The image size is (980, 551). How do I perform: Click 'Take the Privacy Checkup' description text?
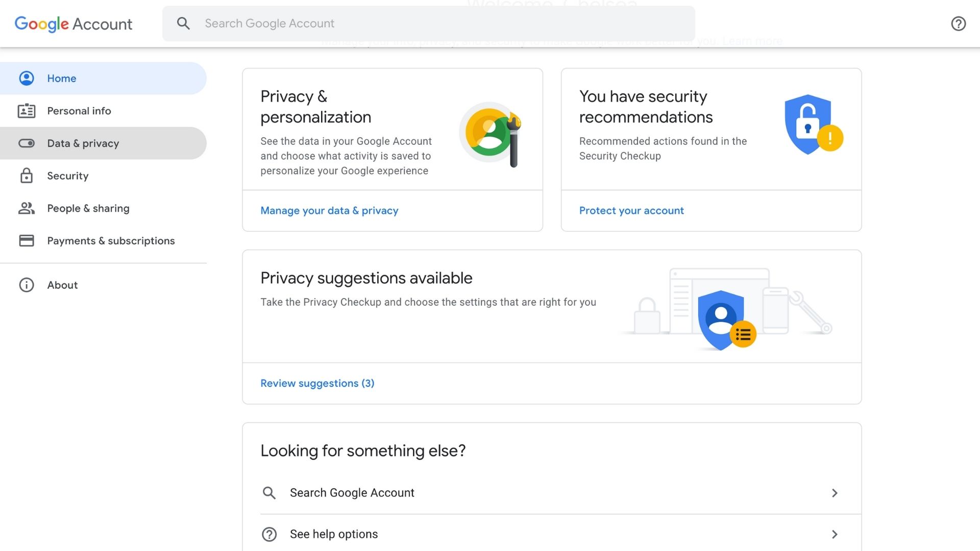point(428,302)
